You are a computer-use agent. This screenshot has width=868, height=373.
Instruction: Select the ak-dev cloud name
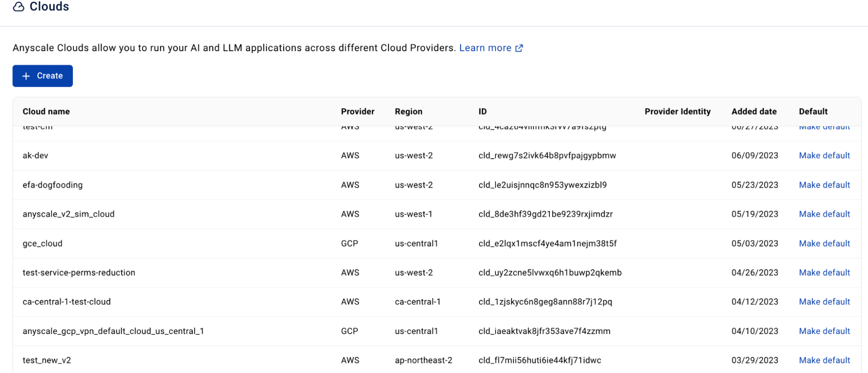[x=35, y=155]
